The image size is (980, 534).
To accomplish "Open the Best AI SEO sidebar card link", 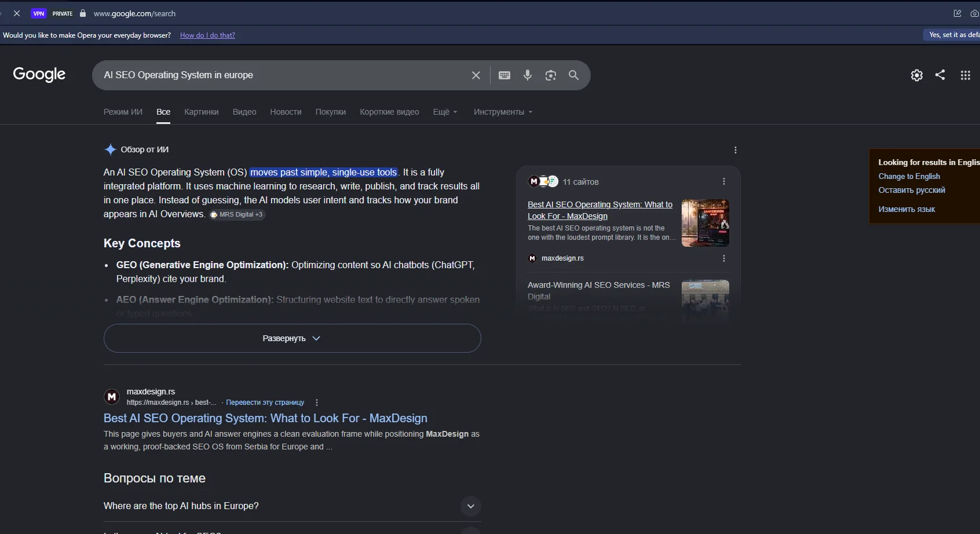I will click(x=600, y=210).
